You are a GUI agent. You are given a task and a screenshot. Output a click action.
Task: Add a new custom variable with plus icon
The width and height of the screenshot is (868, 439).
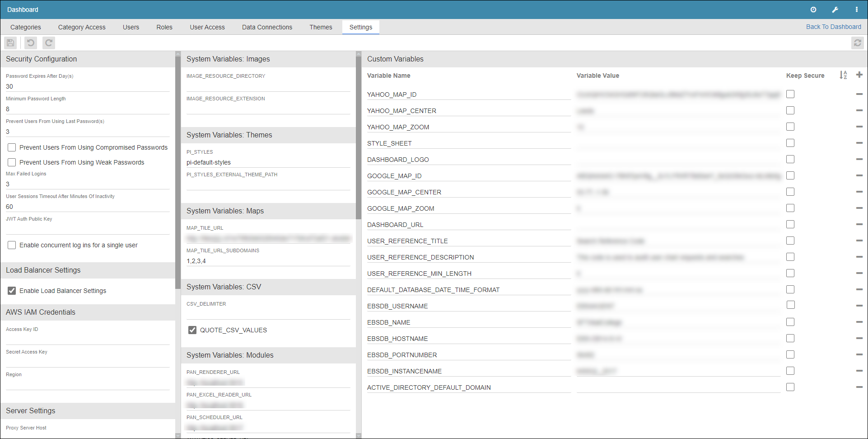[859, 75]
